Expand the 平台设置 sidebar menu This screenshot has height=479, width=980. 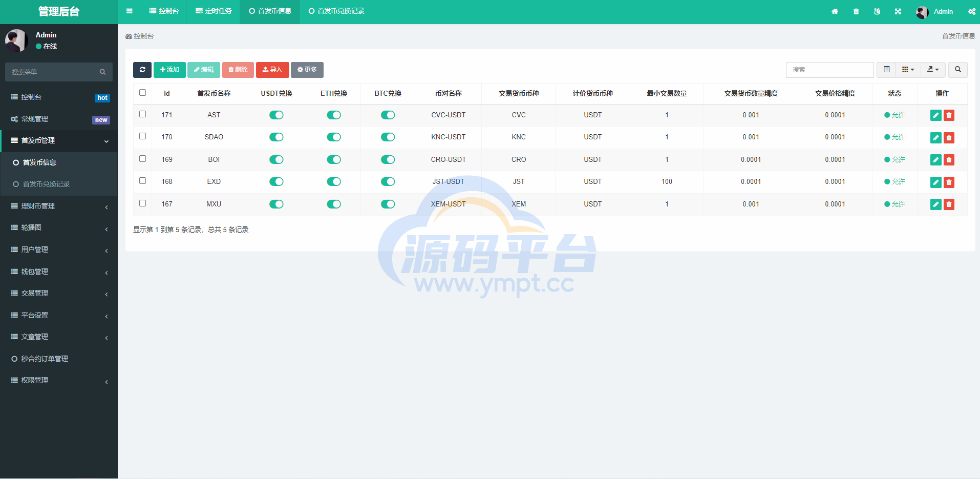pyautogui.click(x=59, y=316)
